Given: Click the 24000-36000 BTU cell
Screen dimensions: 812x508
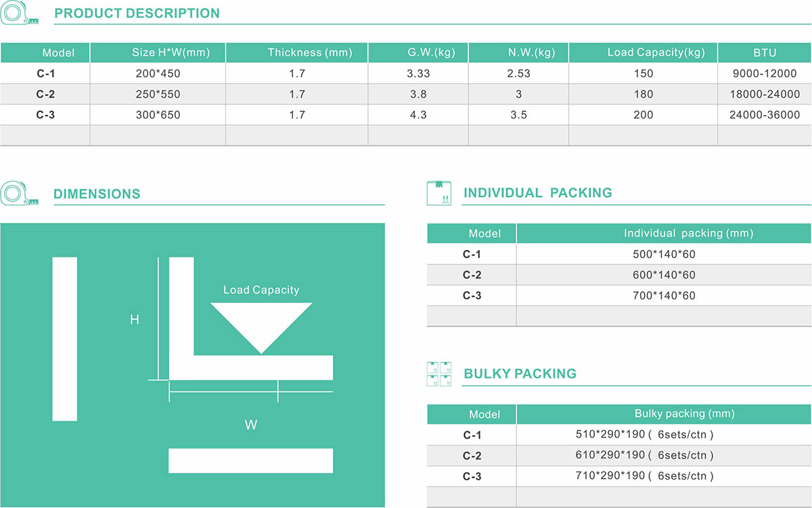Looking at the screenshot, I should point(765,115).
